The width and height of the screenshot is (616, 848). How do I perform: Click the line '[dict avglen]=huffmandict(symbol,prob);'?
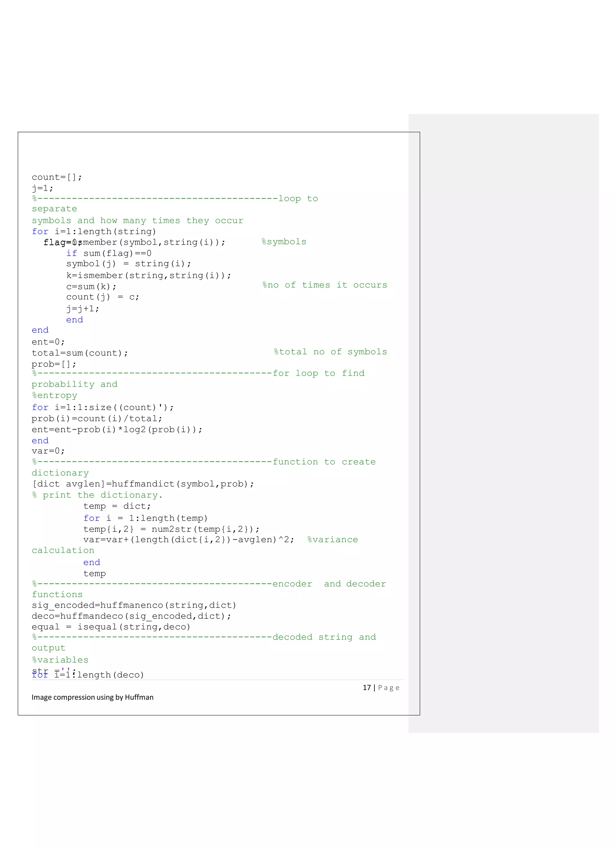143,484
